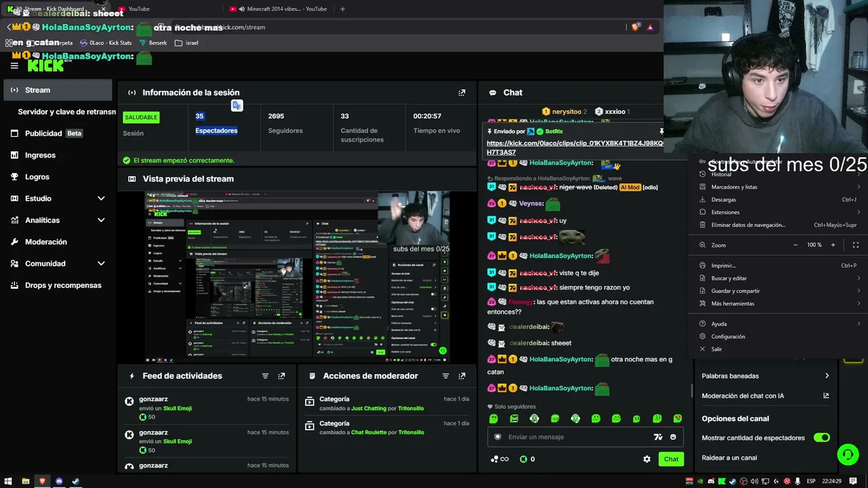Screen dimensions: 868x488
Task: Open the Publicidad sidebar section
Action: (58, 134)
